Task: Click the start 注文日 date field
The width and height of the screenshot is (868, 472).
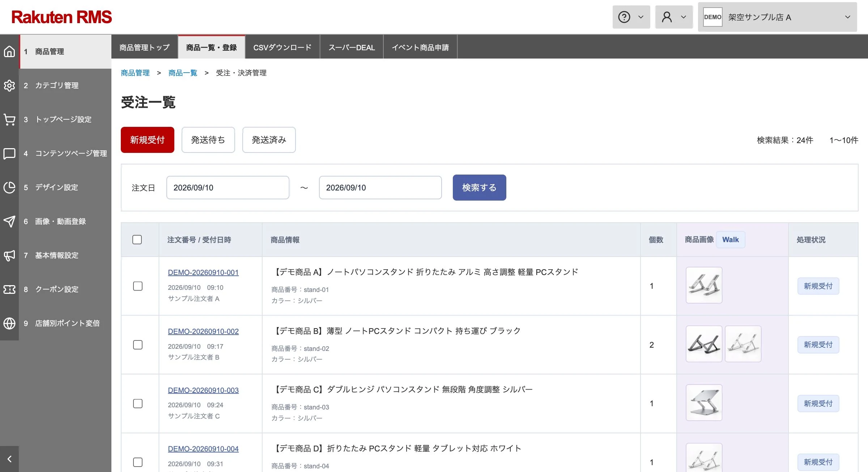Action: (x=228, y=188)
